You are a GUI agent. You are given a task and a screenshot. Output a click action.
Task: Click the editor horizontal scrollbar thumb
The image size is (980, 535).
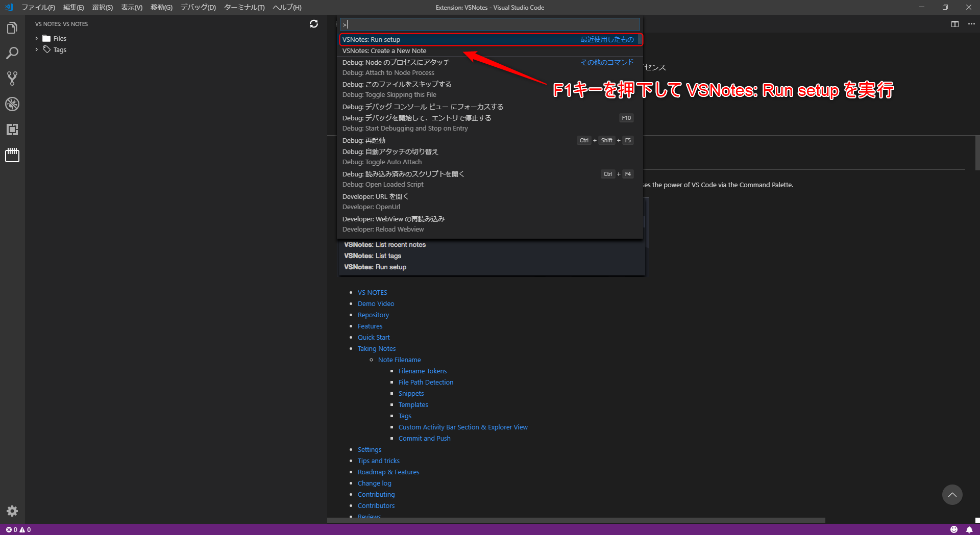point(576,520)
